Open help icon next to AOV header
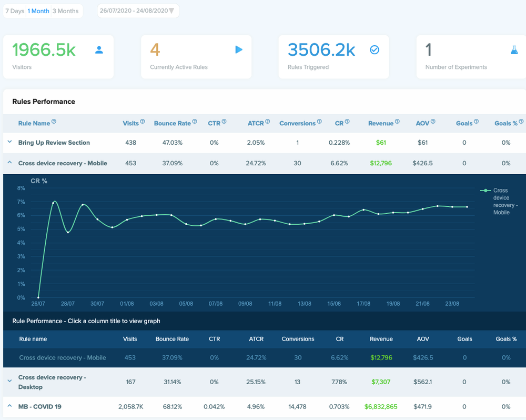 point(433,122)
